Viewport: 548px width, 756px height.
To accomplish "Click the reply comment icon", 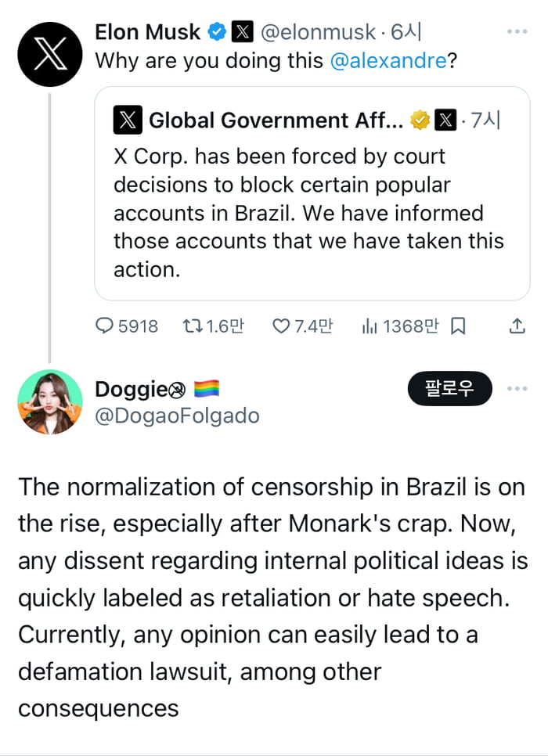I will pyautogui.click(x=105, y=326).
